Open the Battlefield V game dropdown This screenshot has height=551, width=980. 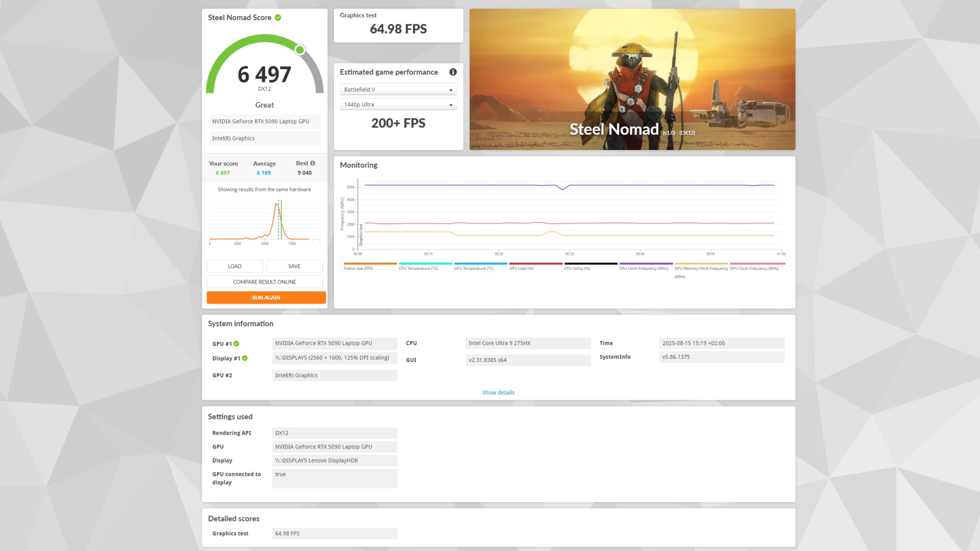[398, 89]
